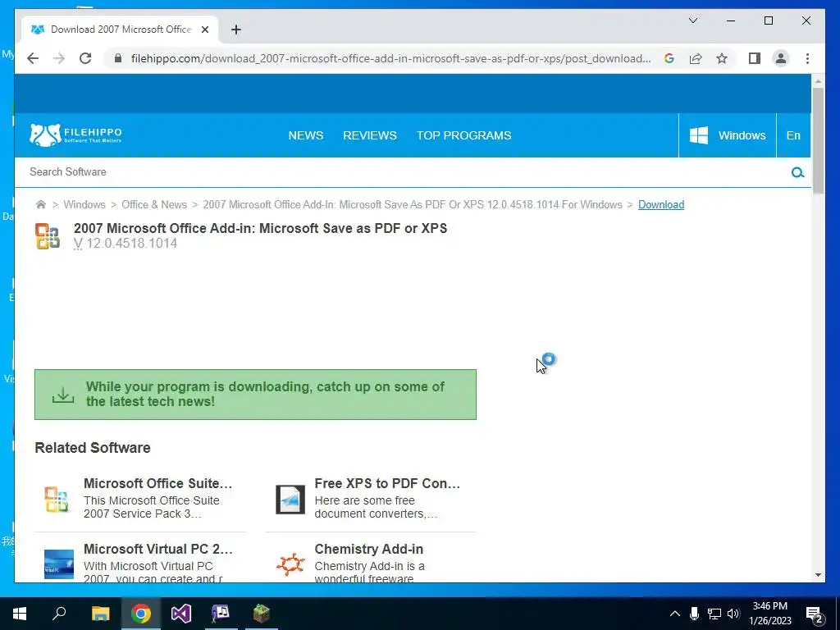This screenshot has height=630, width=840.
Task: Go back to the previous page
Action: point(33,58)
